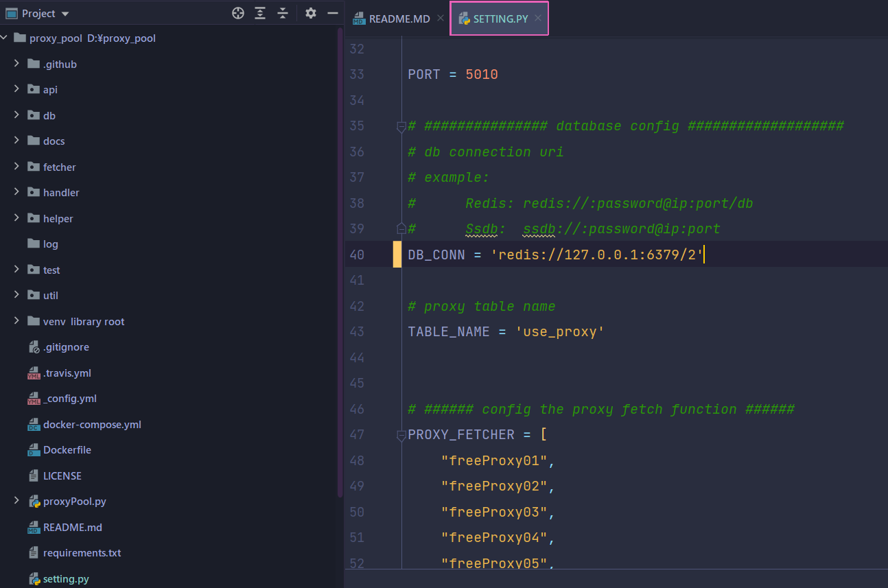Expand the helper folder
This screenshot has height=588, width=888.
(x=16, y=218)
